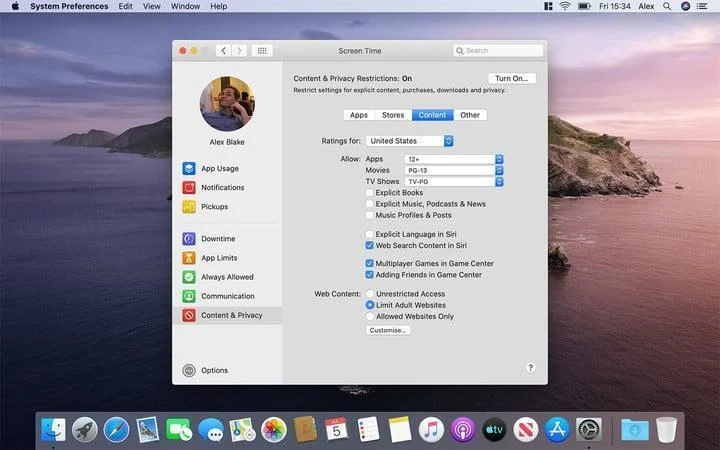Image resolution: width=720 pixels, height=450 pixels.
Task: Open the Communication settings icon
Action: (x=189, y=296)
